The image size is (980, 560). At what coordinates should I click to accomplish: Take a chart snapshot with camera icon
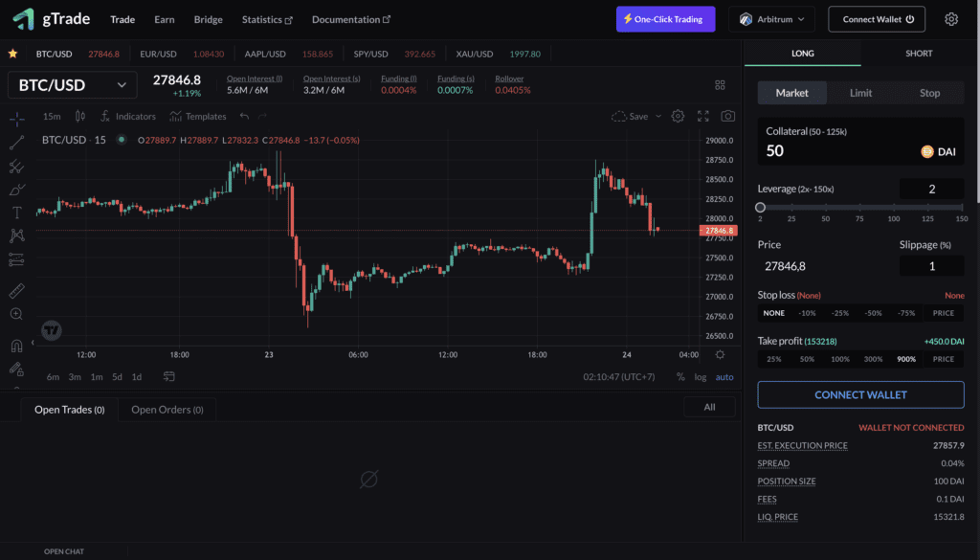pos(728,116)
